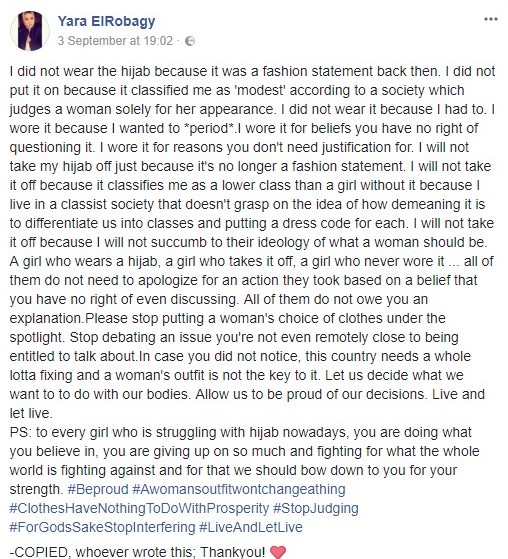Click the post's opening sentence about hijab
The image size is (508, 559).
pos(224,71)
